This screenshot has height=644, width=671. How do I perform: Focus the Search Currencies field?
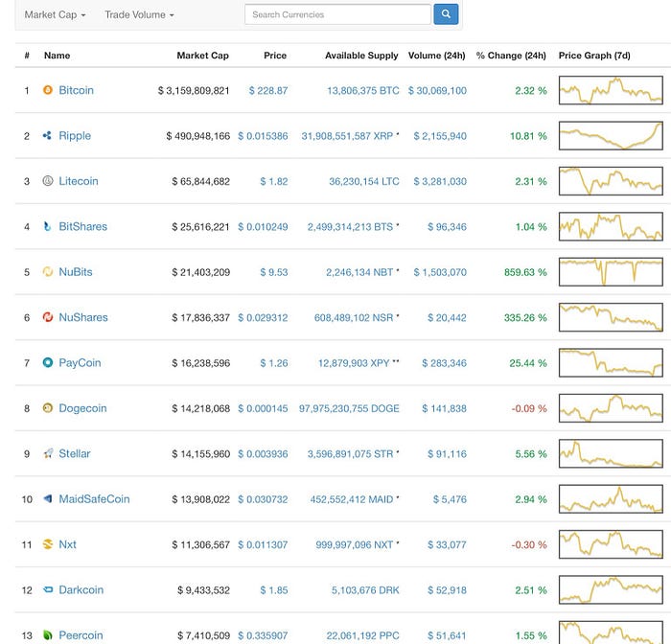point(337,14)
